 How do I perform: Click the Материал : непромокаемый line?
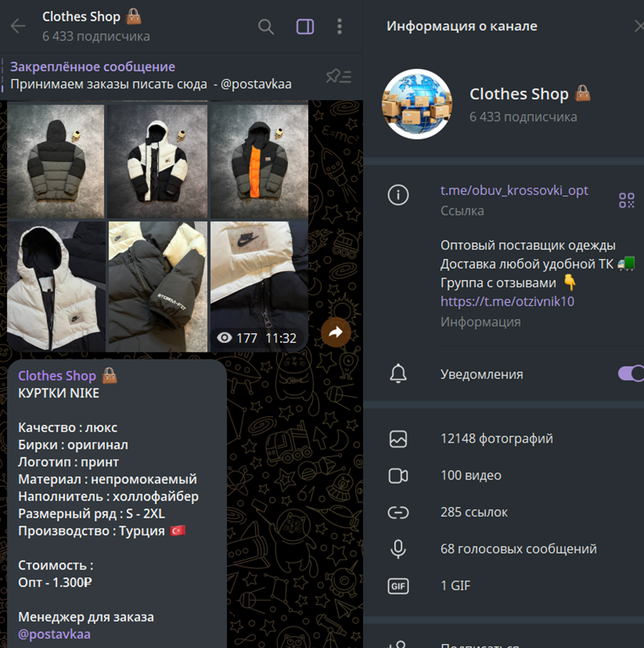coord(108,479)
